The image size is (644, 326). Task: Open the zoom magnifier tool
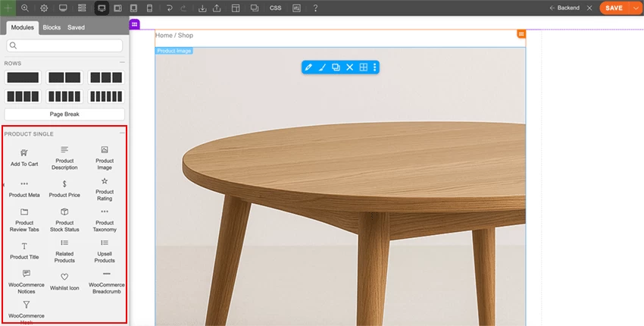click(25, 8)
